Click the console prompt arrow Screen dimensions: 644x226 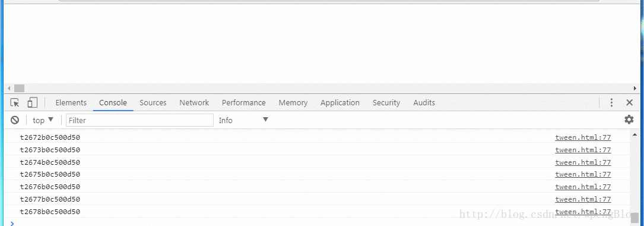coord(12,223)
